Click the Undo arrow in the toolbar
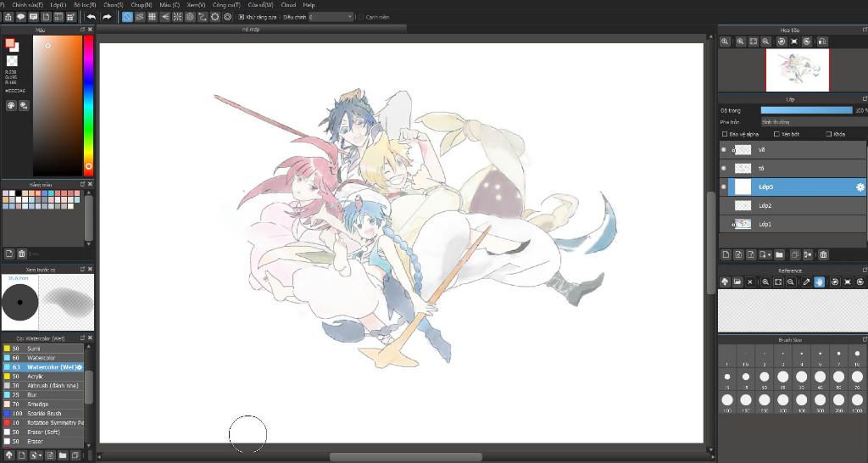This screenshot has height=463, width=868. click(92, 17)
